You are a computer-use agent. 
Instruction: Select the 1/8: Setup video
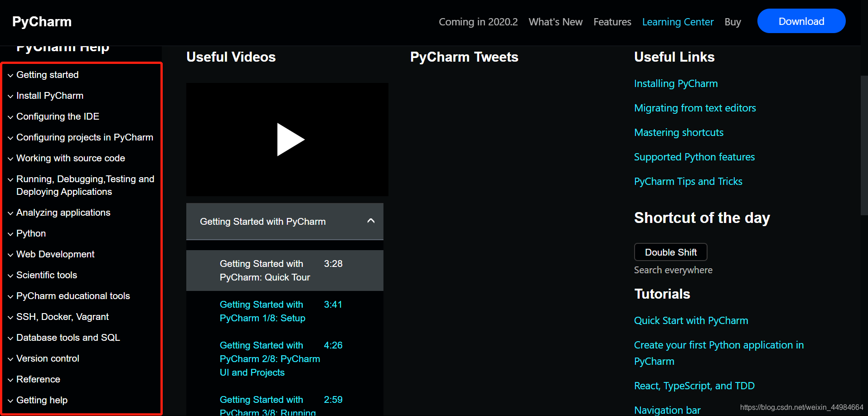(x=285, y=311)
